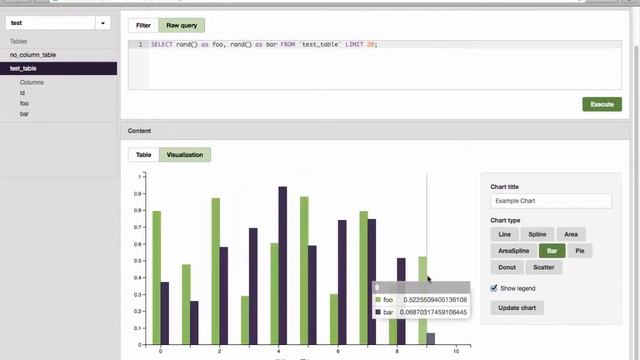
Task: Run the query with Execute button
Action: [x=602, y=104]
